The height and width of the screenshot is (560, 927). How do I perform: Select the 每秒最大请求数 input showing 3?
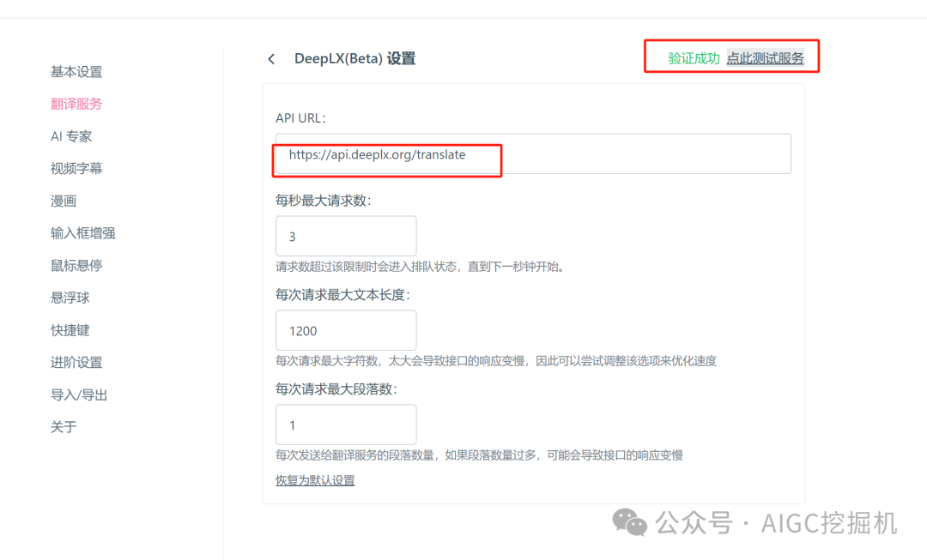click(346, 236)
